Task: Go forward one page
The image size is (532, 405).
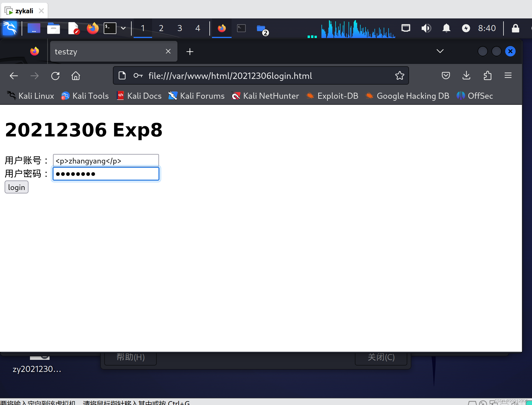Action: click(x=35, y=76)
